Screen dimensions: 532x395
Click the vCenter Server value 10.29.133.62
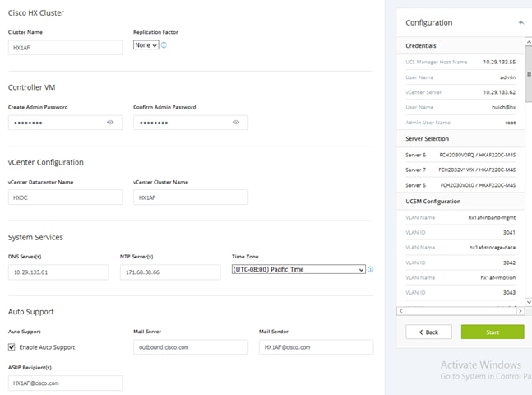tap(499, 92)
